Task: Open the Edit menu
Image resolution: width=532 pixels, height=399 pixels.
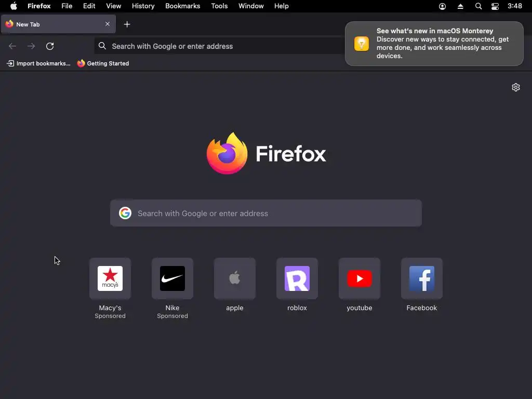Action: click(89, 6)
